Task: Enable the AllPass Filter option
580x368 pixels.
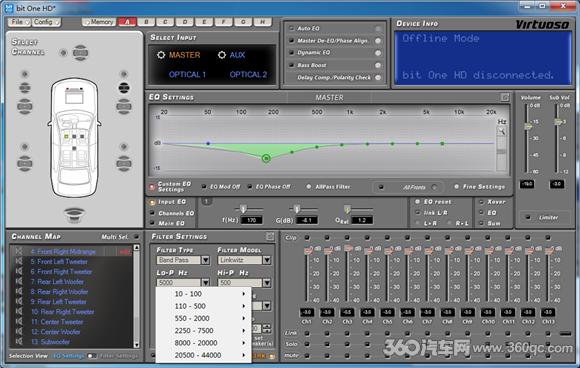Action: (308, 187)
